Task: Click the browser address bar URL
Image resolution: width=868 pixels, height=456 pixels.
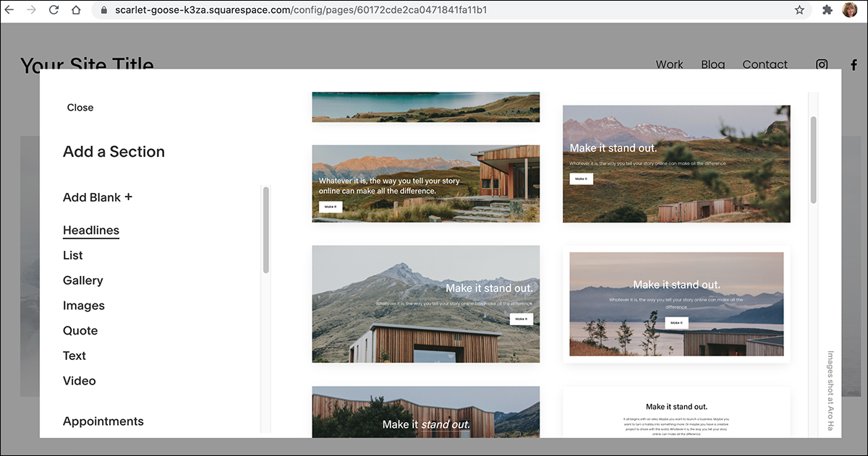Action: tap(300, 10)
